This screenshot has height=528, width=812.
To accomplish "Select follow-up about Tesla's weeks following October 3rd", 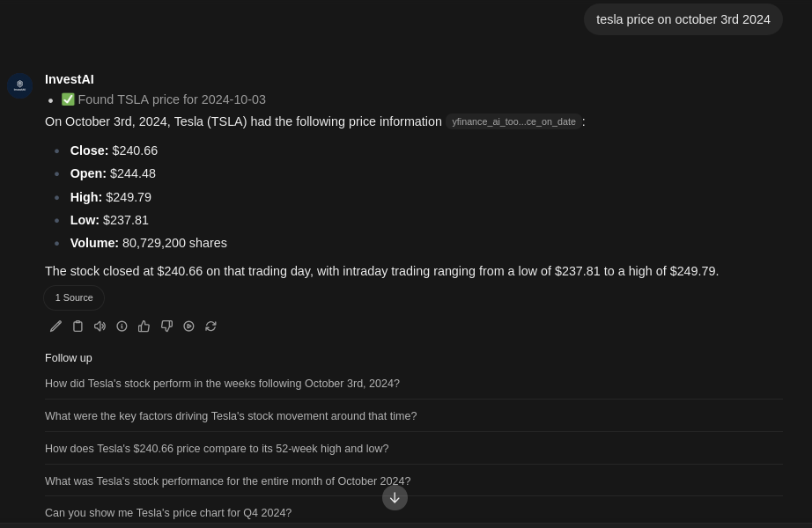I will tap(222, 384).
